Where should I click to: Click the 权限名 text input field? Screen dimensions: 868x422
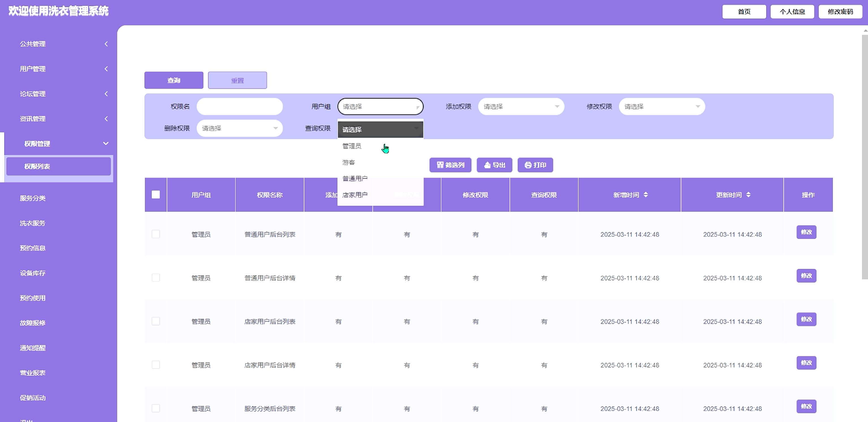[x=240, y=106]
